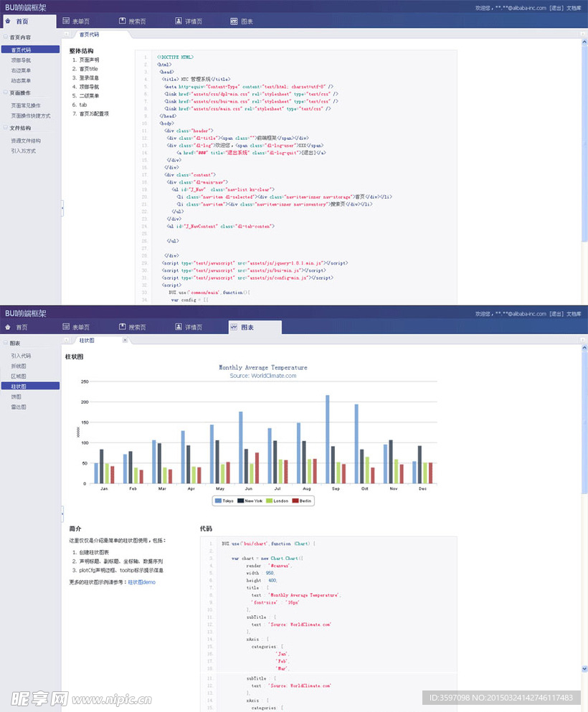The image size is (588, 712).
Task: Open 引入JS方式 in the sidebar
Action: coord(24,151)
